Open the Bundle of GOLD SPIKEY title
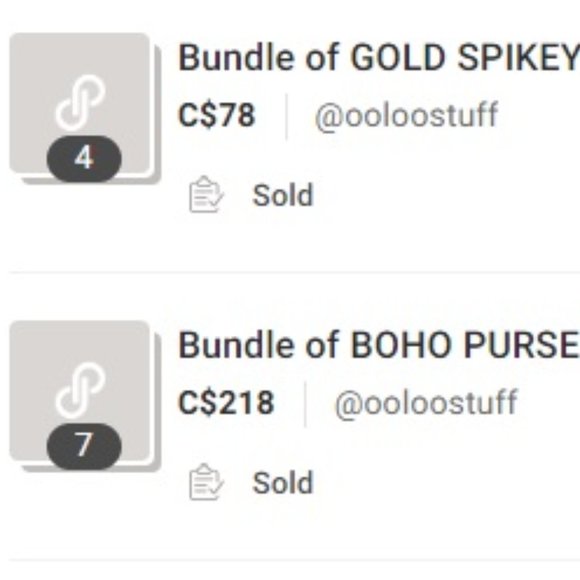Screen dimensions: 580x580 (x=379, y=58)
